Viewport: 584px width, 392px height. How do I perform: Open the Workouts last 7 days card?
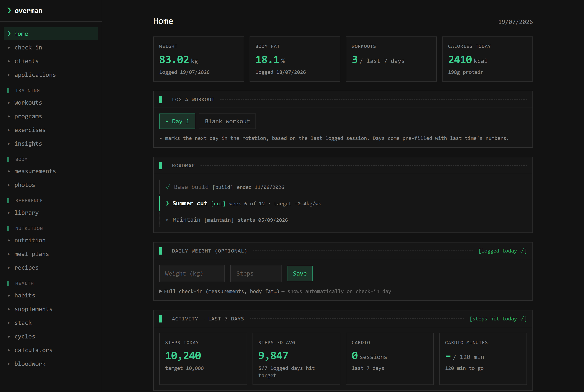(391, 59)
